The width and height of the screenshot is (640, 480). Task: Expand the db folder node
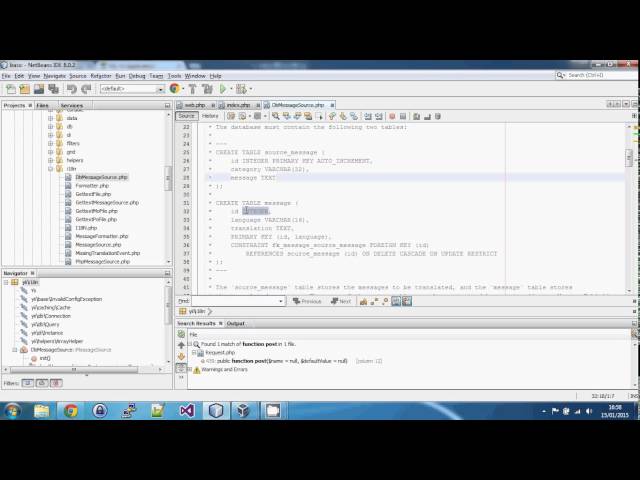51,127
